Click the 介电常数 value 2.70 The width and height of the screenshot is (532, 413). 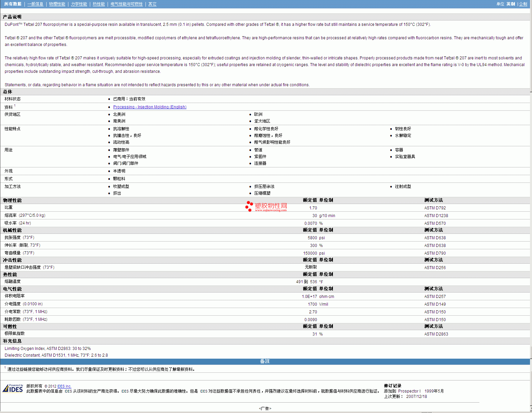coord(313,312)
